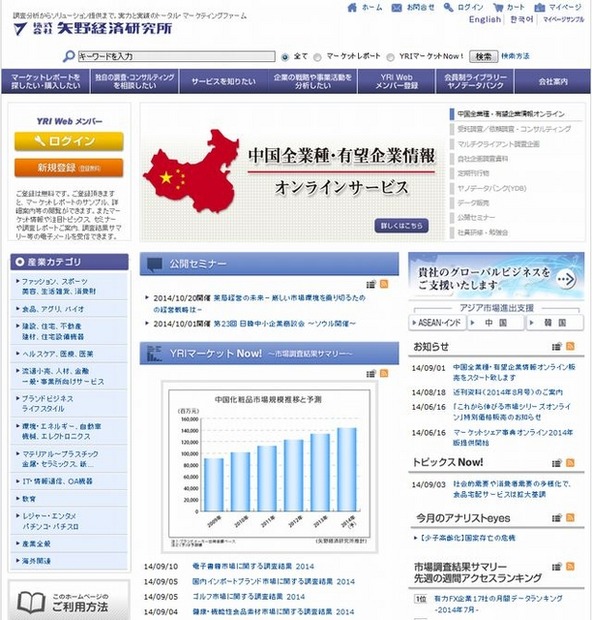Click the mail envelope icon for お問合せ
The width and height of the screenshot is (592, 620).
(x=397, y=8)
